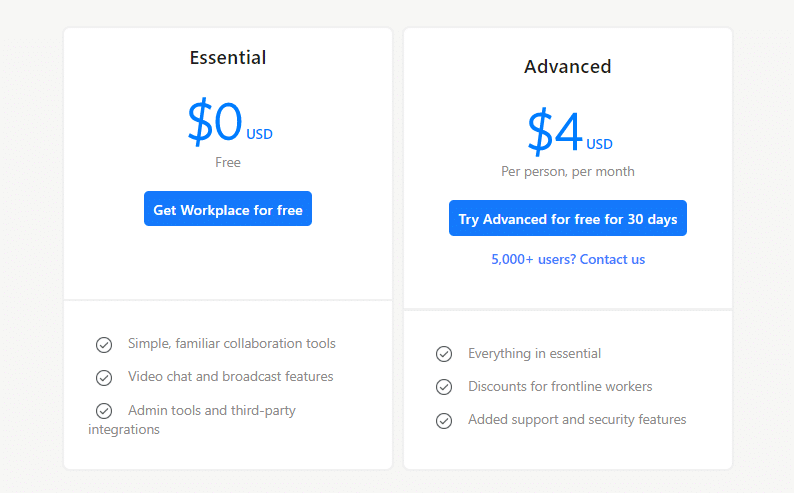Click Everything in essential feature text
Image resolution: width=794 pixels, height=493 pixels.
(x=534, y=354)
